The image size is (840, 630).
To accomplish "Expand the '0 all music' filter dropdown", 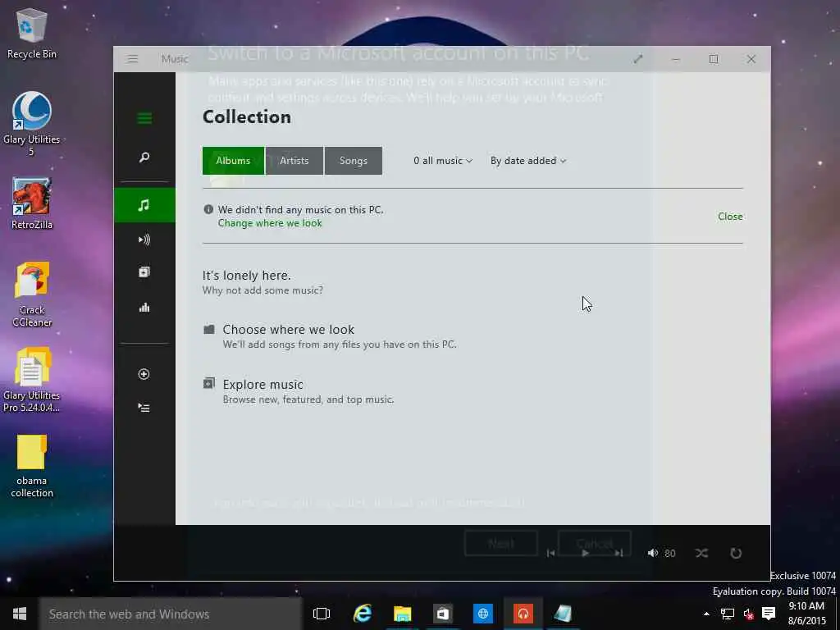I will 442,161.
